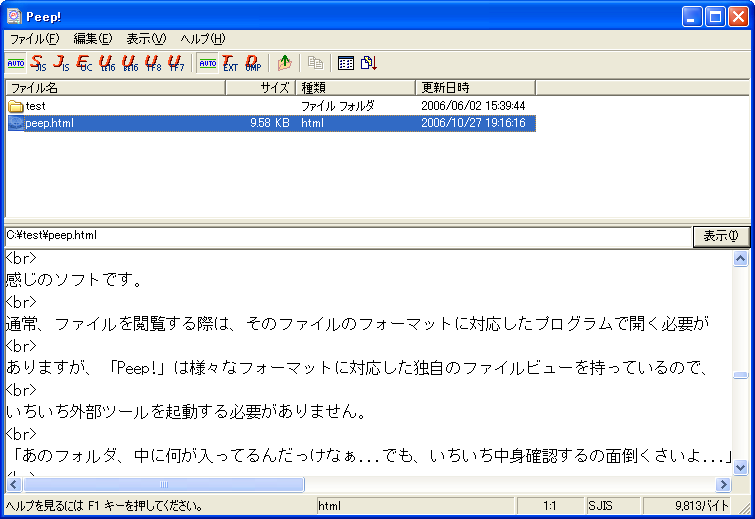Click the horizontal scrollbar thumb

(x=164, y=484)
